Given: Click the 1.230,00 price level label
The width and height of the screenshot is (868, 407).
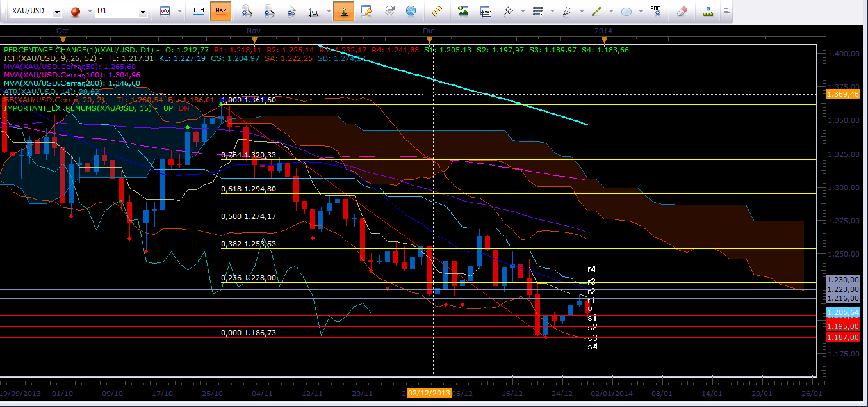Looking at the screenshot, I should 842,280.
